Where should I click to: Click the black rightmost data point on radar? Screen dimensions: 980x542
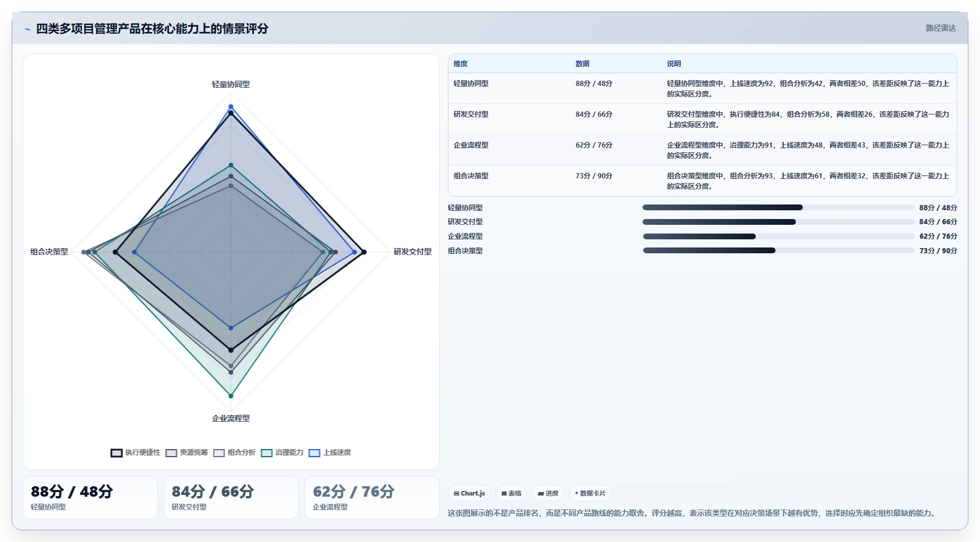364,252
